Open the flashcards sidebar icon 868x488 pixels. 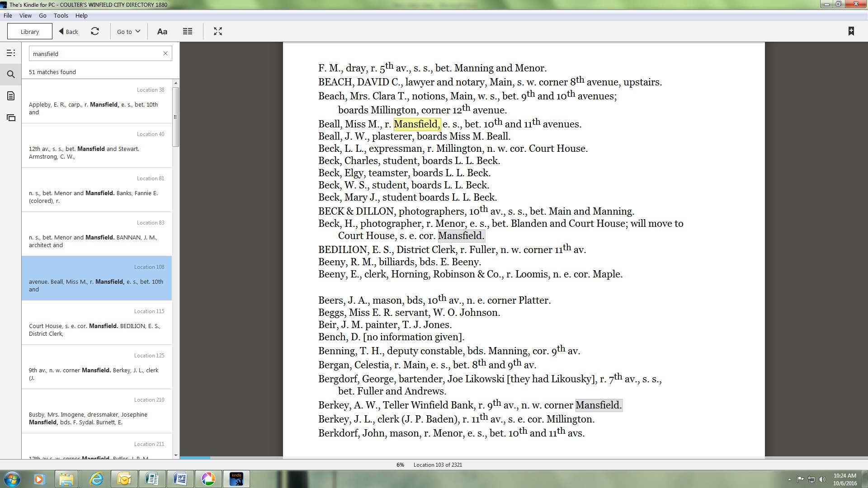[11, 118]
